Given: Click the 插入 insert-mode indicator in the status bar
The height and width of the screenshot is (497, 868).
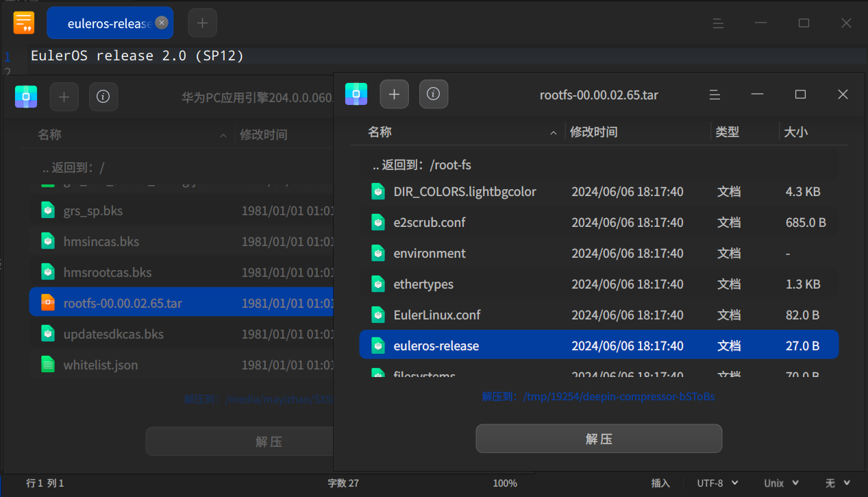Looking at the screenshot, I should pyautogui.click(x=660, y=483).
